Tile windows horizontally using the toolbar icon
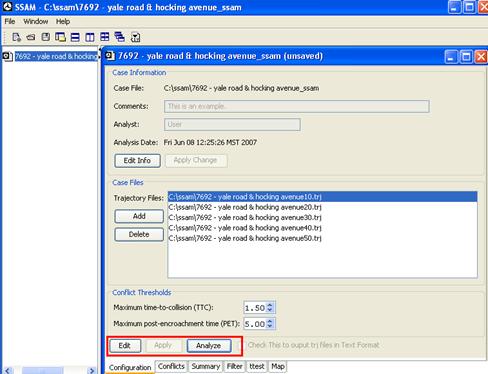This screenshot has width=488, height=374. [75, 37]
